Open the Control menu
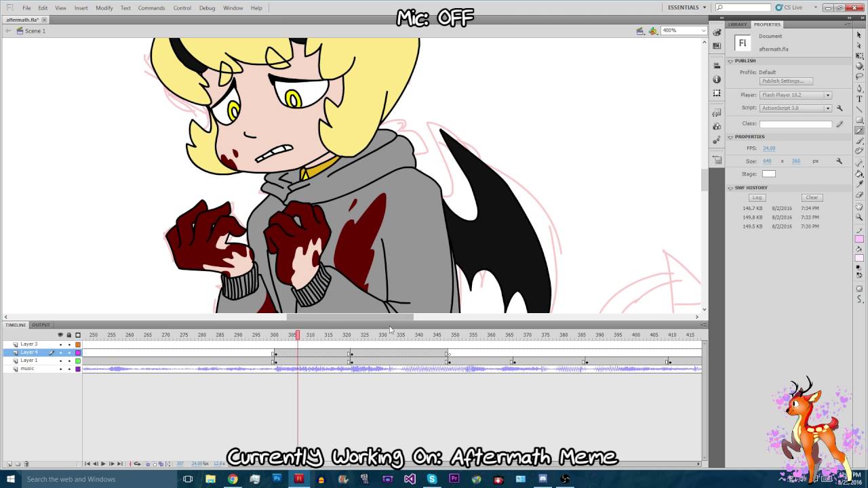Screen dimensions: 868x488 [x=182, y=8]
